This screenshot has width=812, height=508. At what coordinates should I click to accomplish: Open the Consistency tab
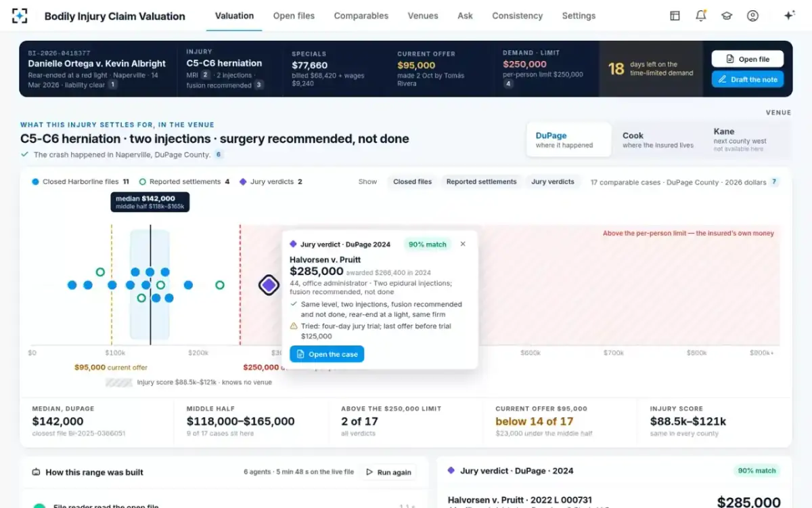pyautogui.click(x=518, y=16)
